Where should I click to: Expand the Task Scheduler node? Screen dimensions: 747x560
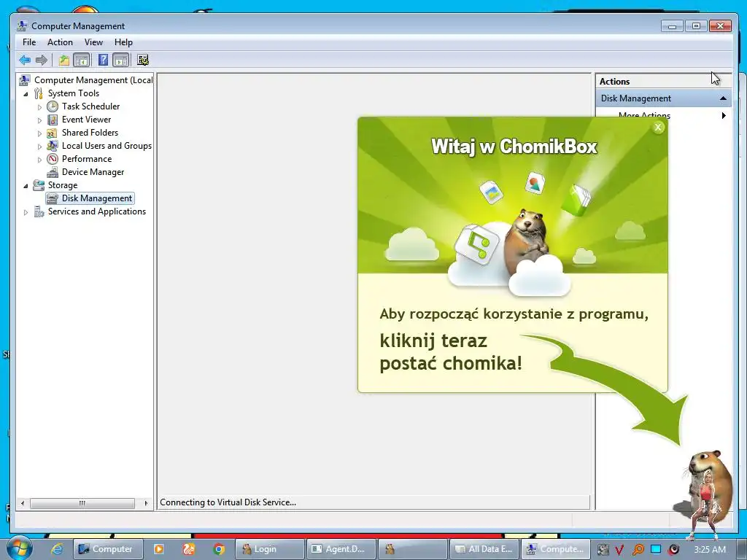pos(39,107)
